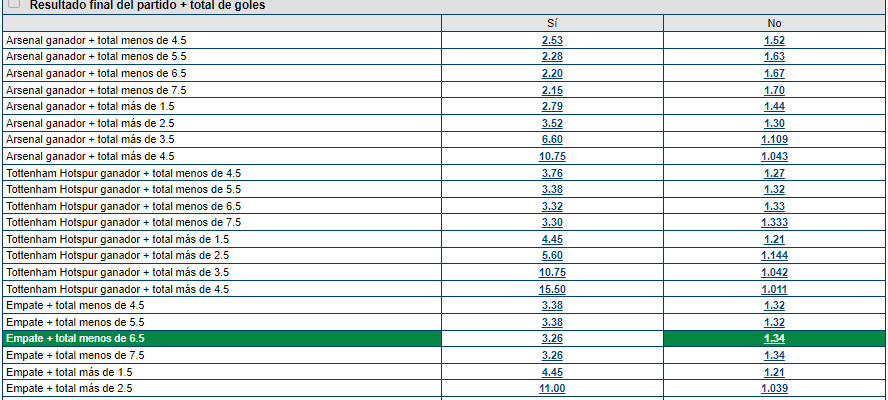888x400 pixels.
Task: Click 'Tottenham Hotspur ganador + total menos de 4.5' label
Action: [x=123, y=173]
